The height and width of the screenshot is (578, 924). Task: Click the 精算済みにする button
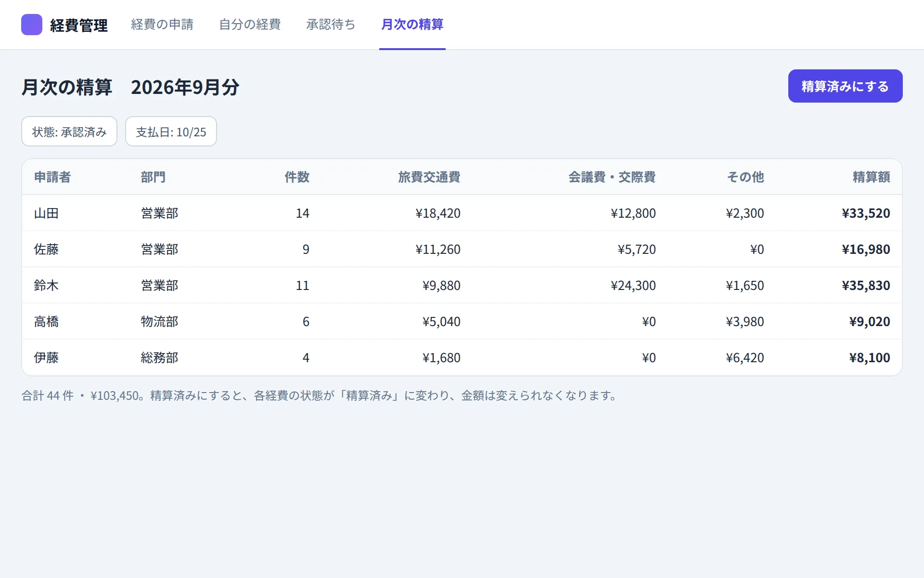[x=845, y=86]
